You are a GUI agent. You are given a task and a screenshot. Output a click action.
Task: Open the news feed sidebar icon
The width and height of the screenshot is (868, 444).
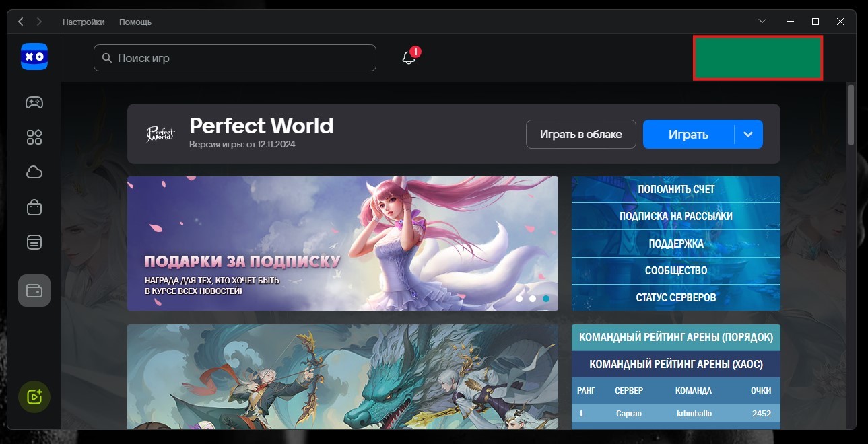click(34, 242)
